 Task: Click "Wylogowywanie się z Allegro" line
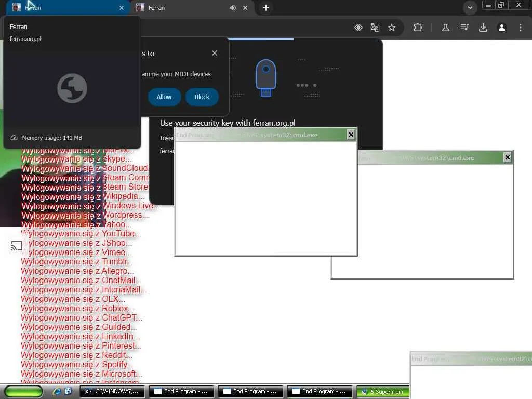[x=77, y=271]
